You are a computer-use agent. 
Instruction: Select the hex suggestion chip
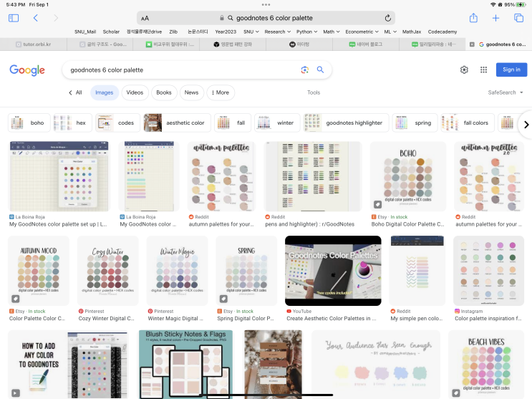point(72,122)
